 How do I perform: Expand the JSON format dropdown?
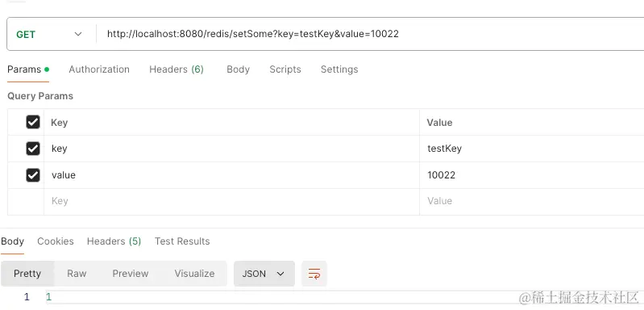click(264, 274)
